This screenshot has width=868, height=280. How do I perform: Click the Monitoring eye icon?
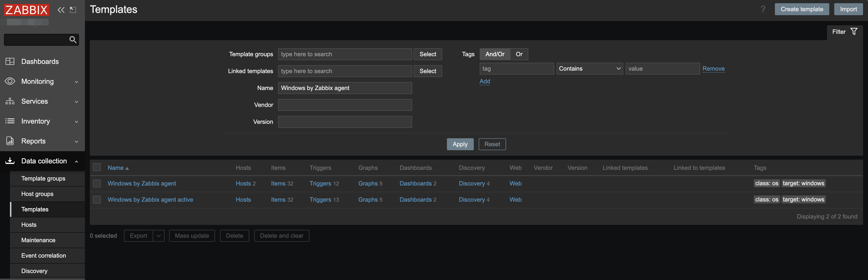(x=10, y=81)
